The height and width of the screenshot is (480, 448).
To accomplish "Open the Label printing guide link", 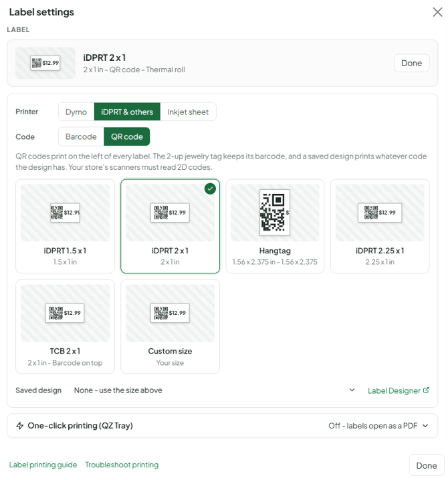I will [x=43, y=465].
